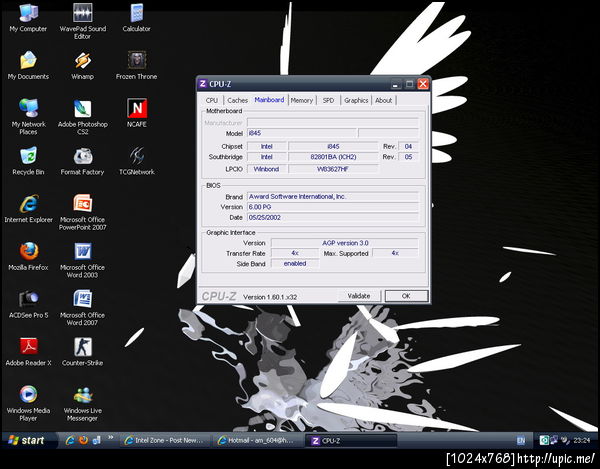
Task: Open the Graphics tab
Action: click(356, 100)
